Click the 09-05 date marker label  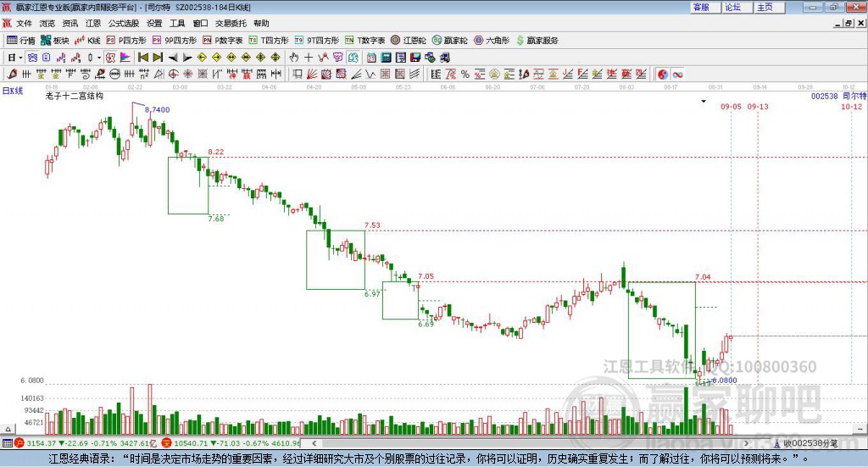pos(731,106)
